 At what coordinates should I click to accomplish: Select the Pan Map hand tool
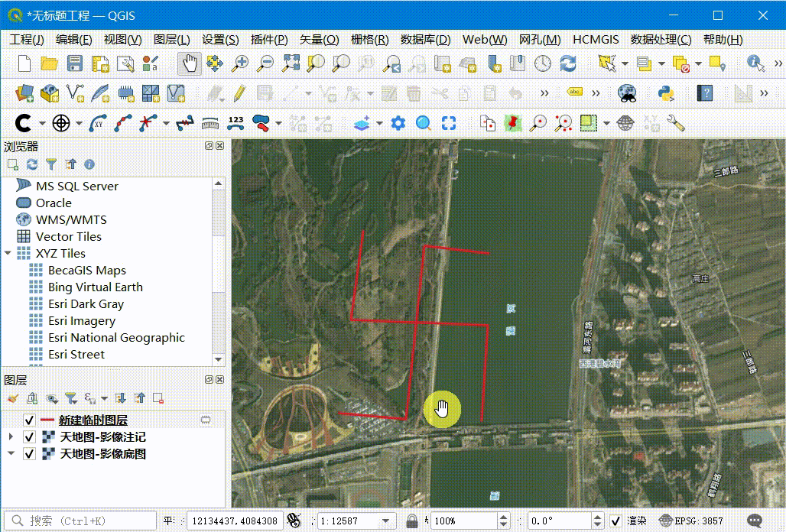tap(190, 63)
